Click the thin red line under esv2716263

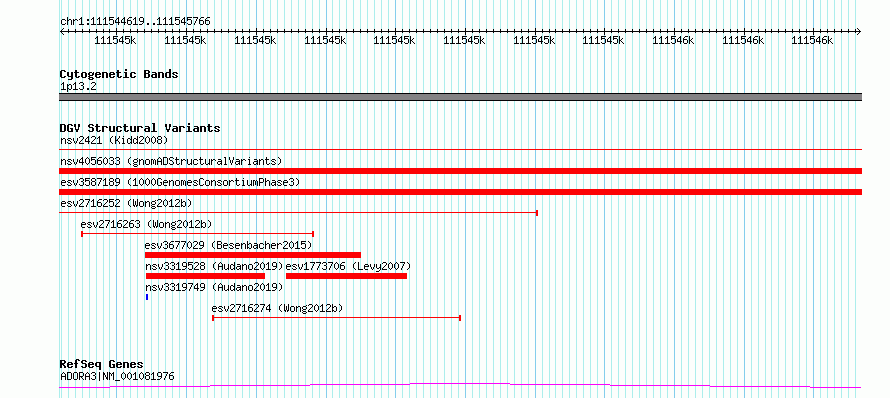click(x=198, y=234)
